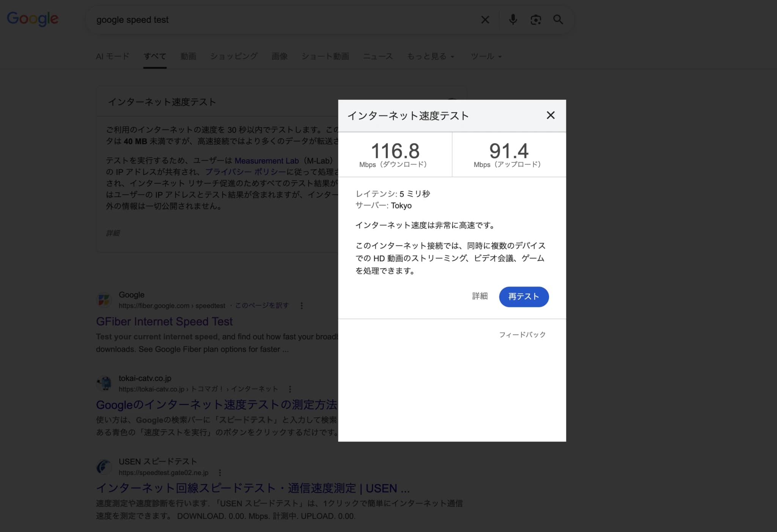Click the https://fiber.google.com › speedtest URL
The width and height of the screenshot is (777, 532).
(x=172, y=306)
